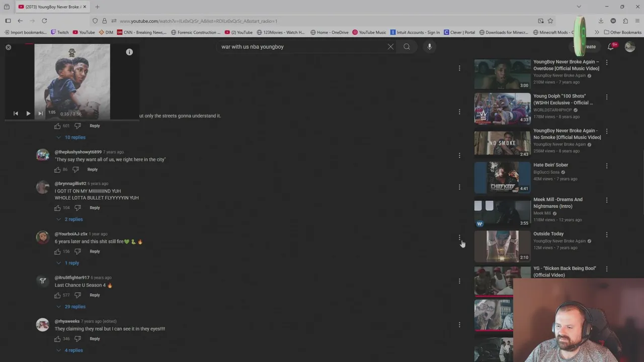The width and height of the screenshot is (644, 362).
Task: Reply to the @rhyaweeks comment
Action: coord(95,339)
